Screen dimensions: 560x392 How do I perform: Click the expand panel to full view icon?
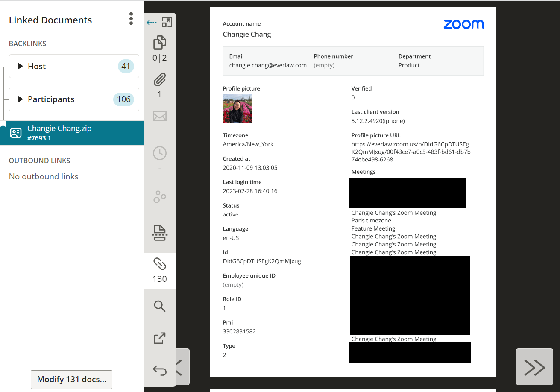[167, 22]
